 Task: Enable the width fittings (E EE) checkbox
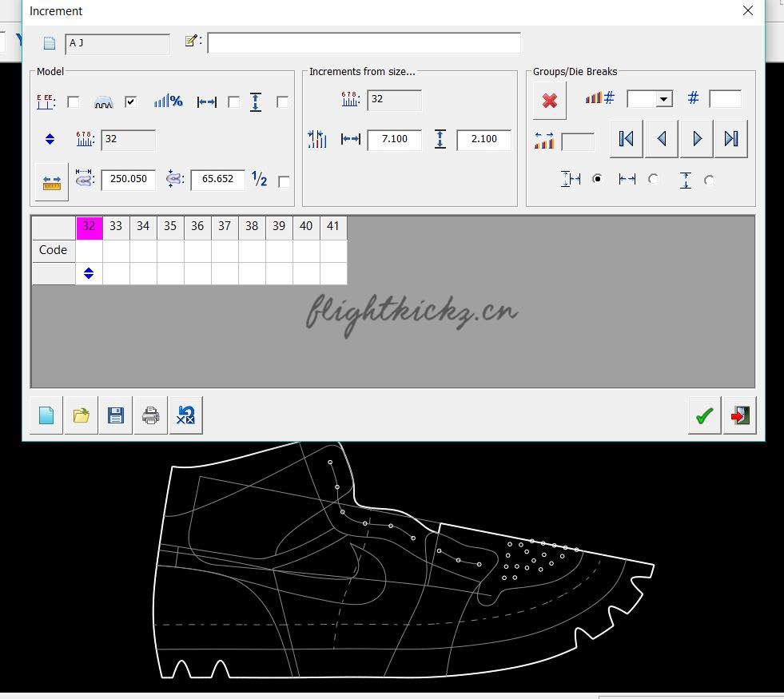(x=73, y=102)
